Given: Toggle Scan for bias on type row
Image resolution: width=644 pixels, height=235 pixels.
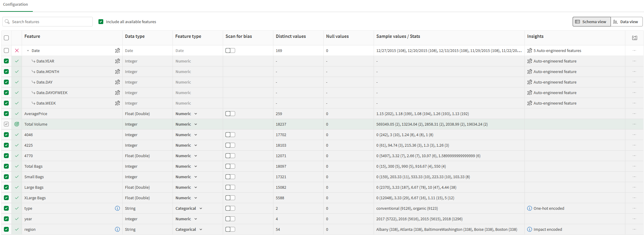Looking at the screenshot, I should pos(230,208).
